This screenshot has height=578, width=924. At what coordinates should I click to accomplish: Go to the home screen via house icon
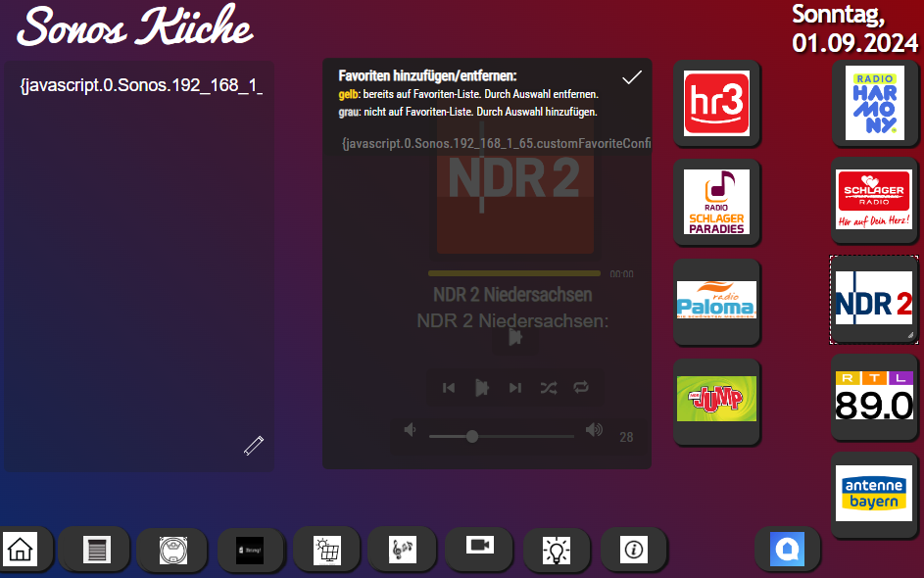(x=21, y=550)
